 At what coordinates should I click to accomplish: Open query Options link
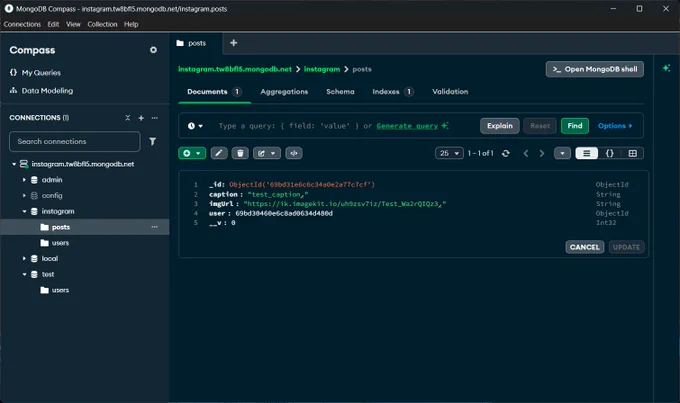pos(615,126)
